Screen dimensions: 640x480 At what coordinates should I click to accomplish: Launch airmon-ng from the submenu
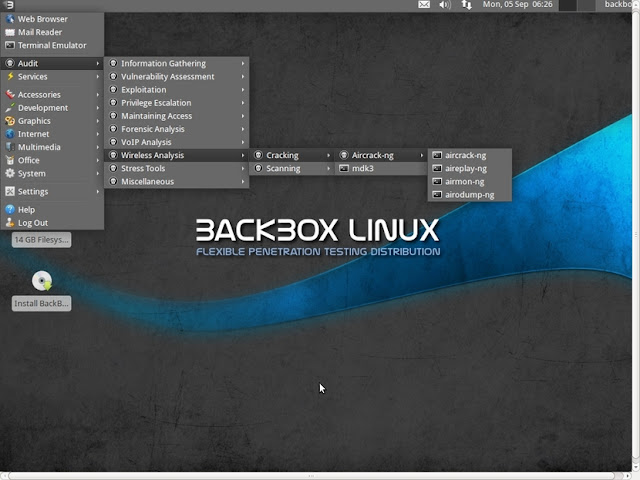pos(470,182)
